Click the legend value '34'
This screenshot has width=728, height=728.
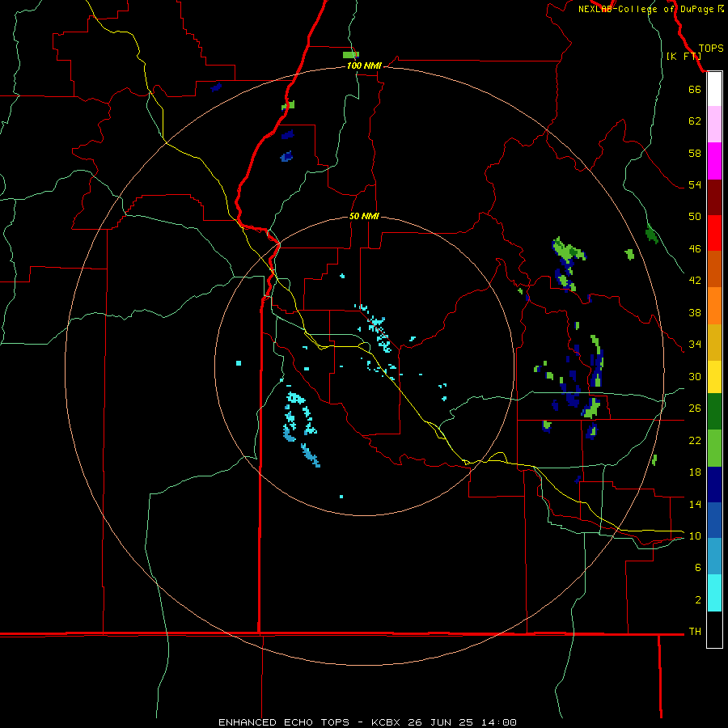pyautogui.click(x=695, y=345)
